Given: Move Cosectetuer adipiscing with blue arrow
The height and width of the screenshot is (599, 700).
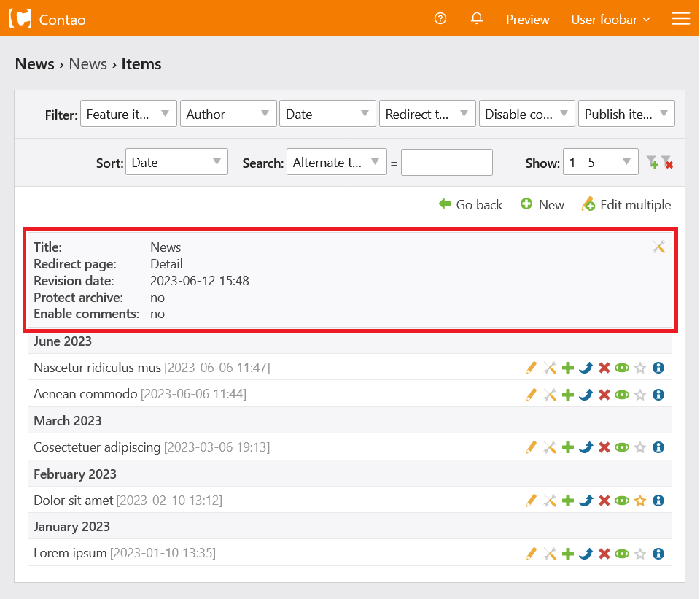Looking at the screenshot, I should click(x=586, y=447).
